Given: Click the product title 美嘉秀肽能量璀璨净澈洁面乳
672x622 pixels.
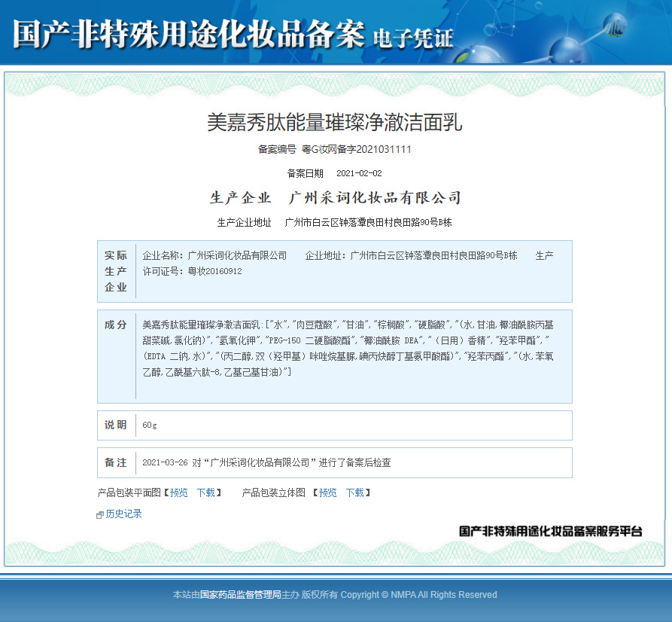Looking at the screenshot, I should click(335, 122).
